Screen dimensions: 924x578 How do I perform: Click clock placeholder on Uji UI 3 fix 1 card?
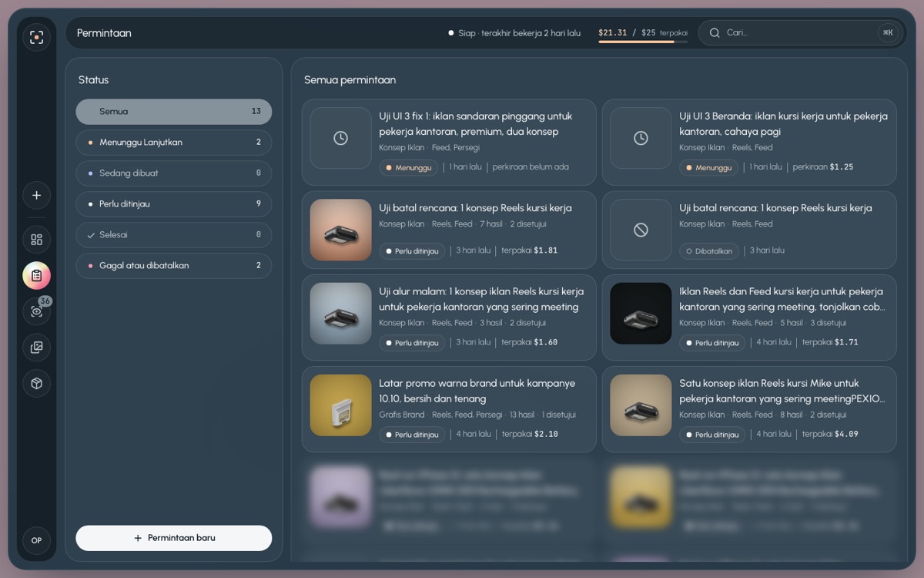click(x=340, y=138)
